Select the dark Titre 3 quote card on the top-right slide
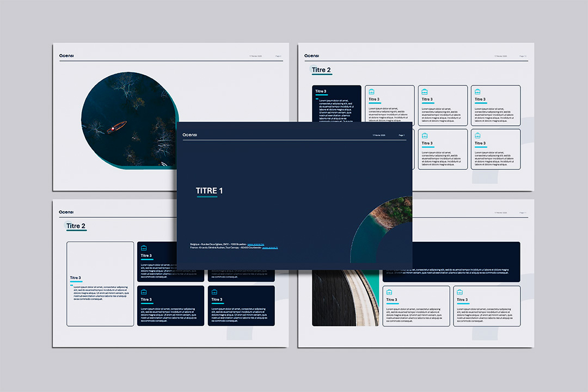The width and height of the screenshot is (588, 392). pos(337,103)
